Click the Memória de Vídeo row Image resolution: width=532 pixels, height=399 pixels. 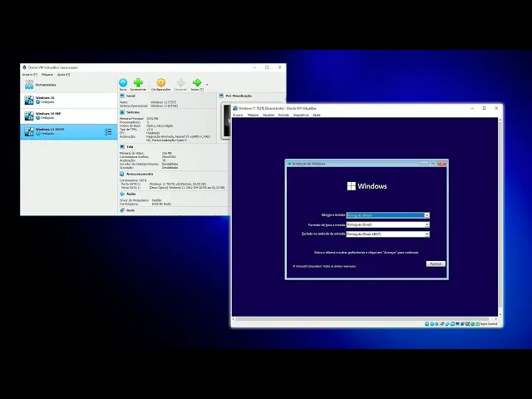(x=146, y=153)
